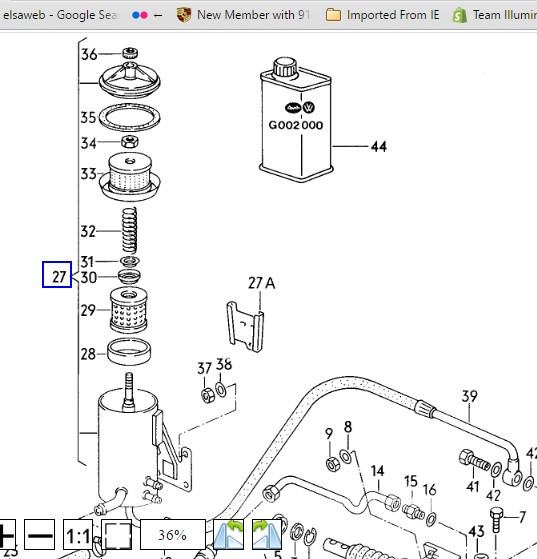537x559 pixels.
Task: Click part number 41 label
Action: 473,487
